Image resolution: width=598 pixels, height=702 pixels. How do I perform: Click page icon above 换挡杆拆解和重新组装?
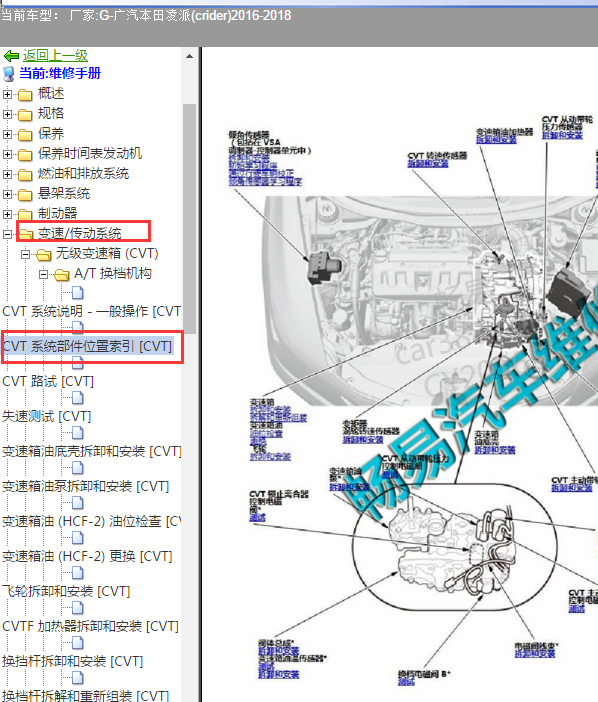coord(78,678)
